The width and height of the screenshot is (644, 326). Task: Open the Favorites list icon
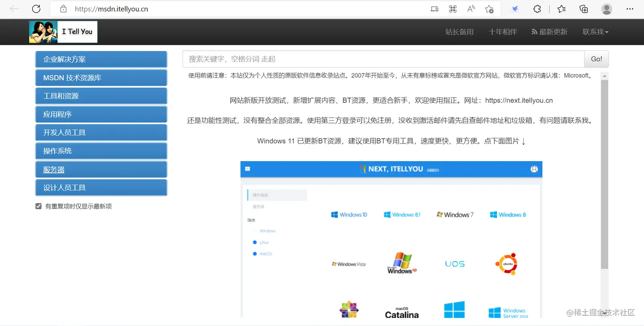point(562,9)
